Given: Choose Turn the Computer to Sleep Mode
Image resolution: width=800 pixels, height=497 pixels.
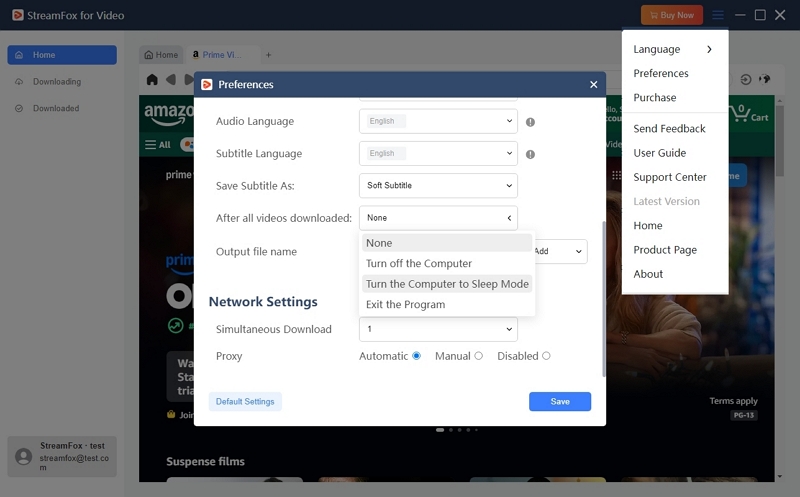Looking at the screenshot, I should click(447, 284).
